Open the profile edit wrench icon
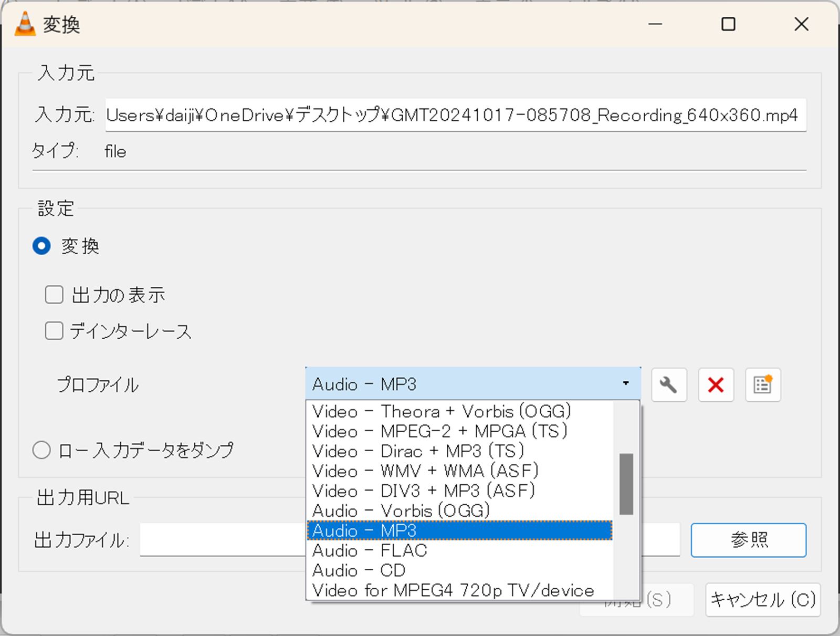The width and height of the screenshot is (840, 636). 669,385
